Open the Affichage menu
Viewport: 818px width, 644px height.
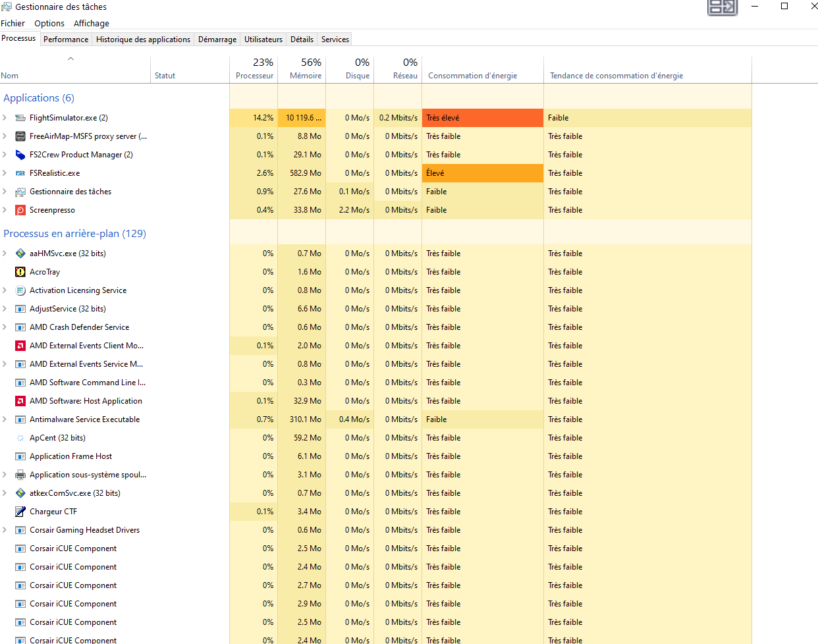[x=92, y=23]
